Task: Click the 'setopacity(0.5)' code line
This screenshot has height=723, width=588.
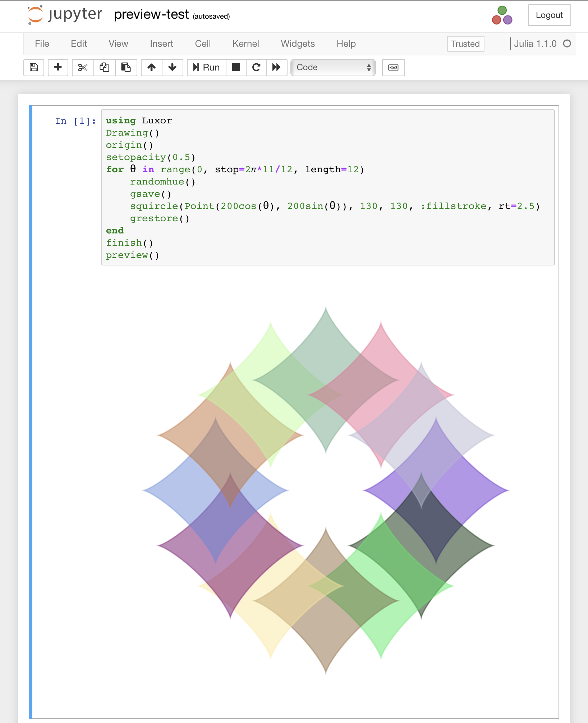Action: pyautogui.click(x=151, y=157)
